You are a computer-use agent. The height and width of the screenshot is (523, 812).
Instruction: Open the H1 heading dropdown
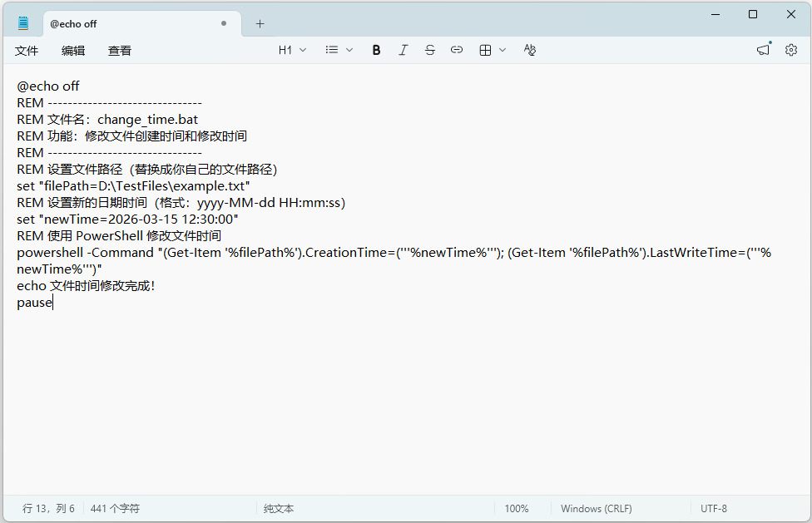click(292, 50)
